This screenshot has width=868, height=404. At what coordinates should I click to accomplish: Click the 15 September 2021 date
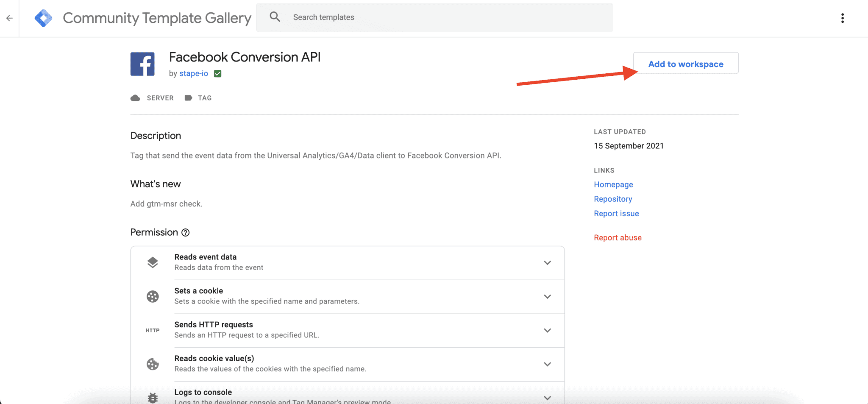[629, 146]
